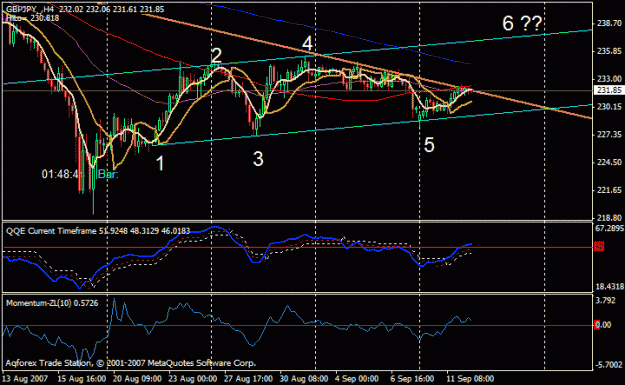Click the GBPJPY H4 chart title text

tap(85, 9)
